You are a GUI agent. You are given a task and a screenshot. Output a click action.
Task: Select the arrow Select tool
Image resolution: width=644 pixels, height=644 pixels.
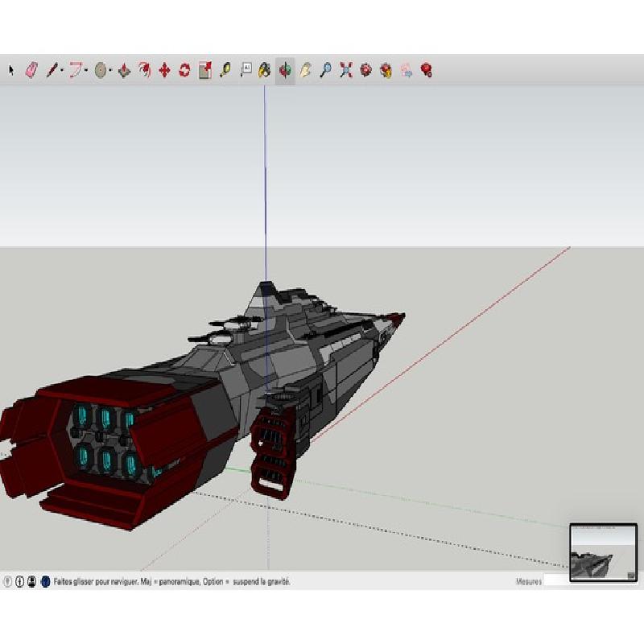[x=11, y=71]
